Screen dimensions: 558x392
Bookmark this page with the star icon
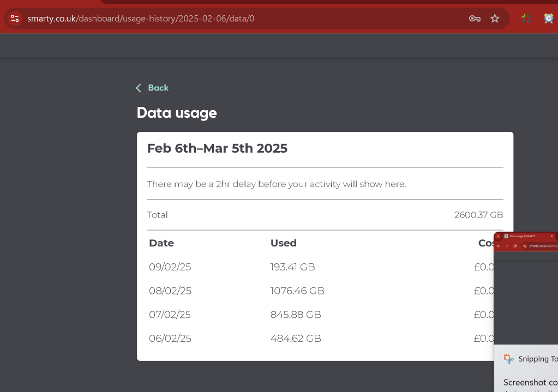click(495, 19)
